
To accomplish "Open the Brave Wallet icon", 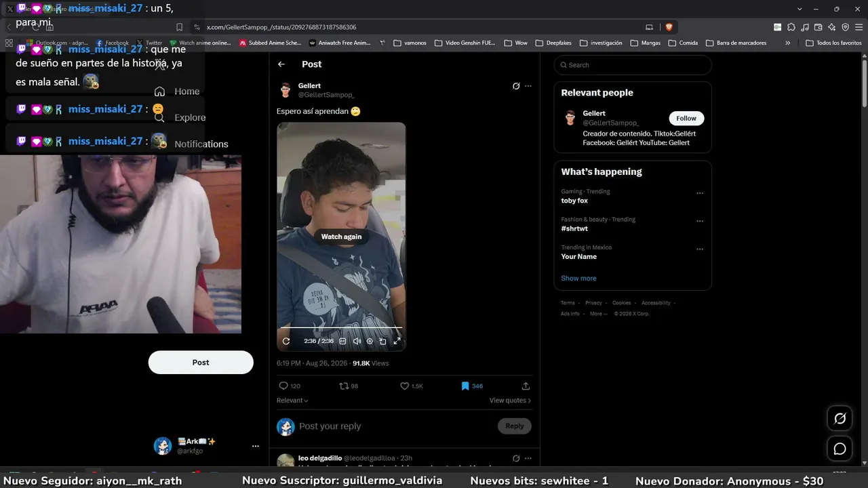I will [818, 27].
